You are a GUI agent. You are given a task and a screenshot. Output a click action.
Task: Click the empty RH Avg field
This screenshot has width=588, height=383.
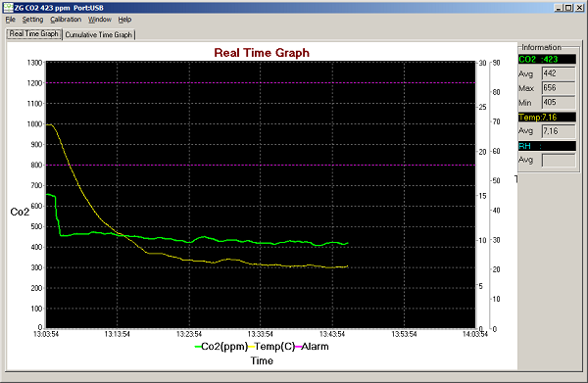(559, 160)
